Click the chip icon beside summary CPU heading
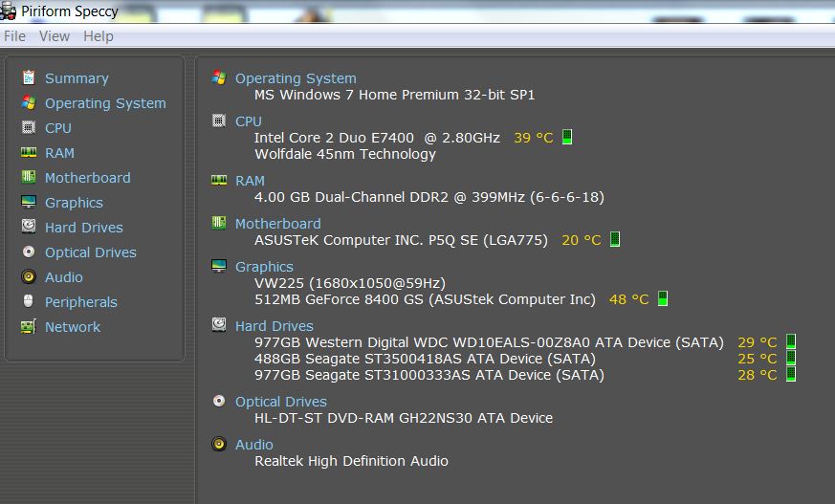 [219, 121]
